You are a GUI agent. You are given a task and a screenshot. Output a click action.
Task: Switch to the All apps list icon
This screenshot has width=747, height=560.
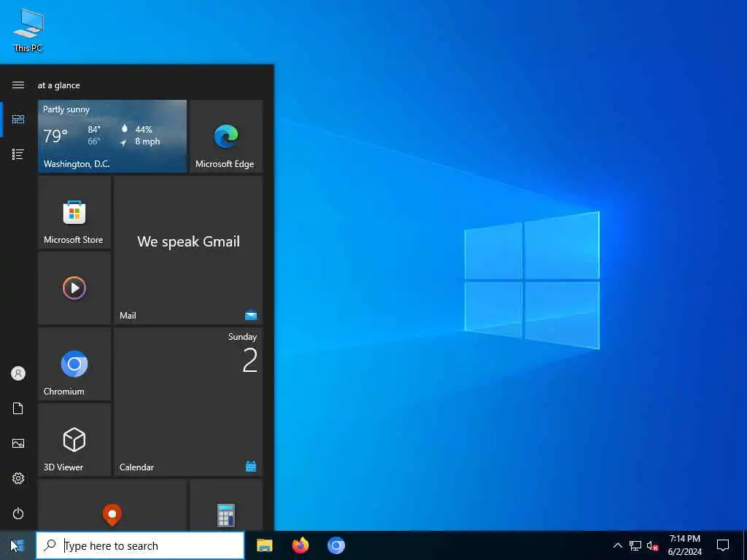click(18, 155)
